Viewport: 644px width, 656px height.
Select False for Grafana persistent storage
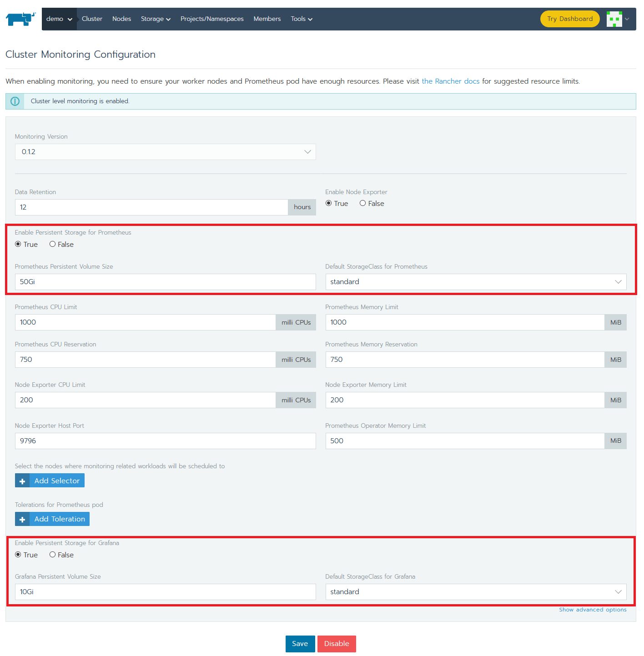pos(53,555)
